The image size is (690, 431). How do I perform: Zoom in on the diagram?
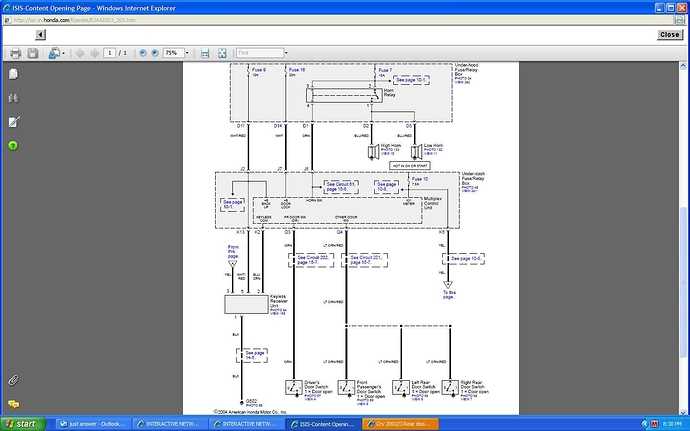pyautogui.click(x=155, y=53)
